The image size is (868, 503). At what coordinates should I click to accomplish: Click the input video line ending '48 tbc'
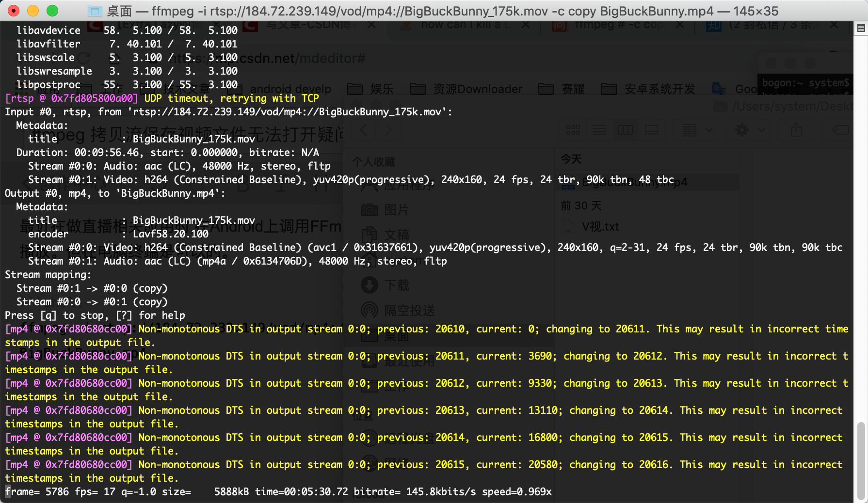pyautogui.click(x=351, y=179)
